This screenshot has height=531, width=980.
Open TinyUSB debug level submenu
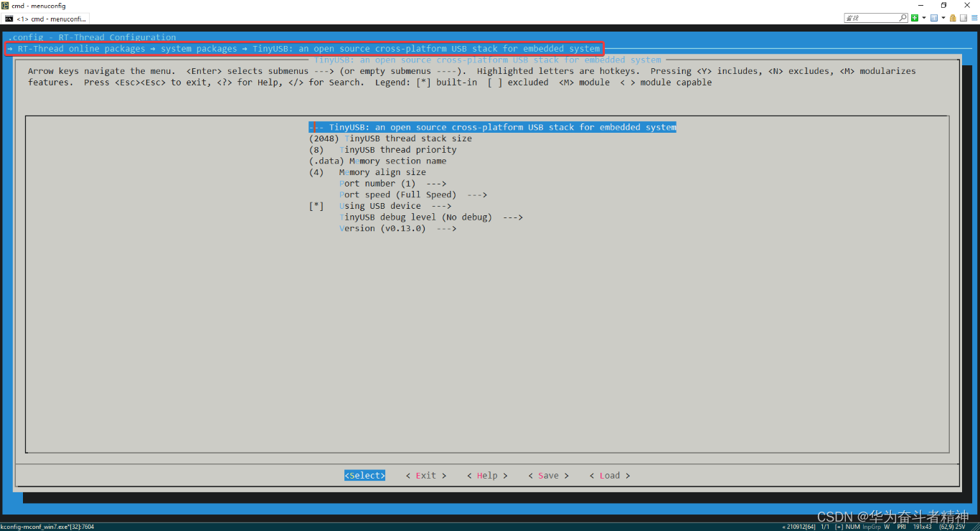[430, 217]
